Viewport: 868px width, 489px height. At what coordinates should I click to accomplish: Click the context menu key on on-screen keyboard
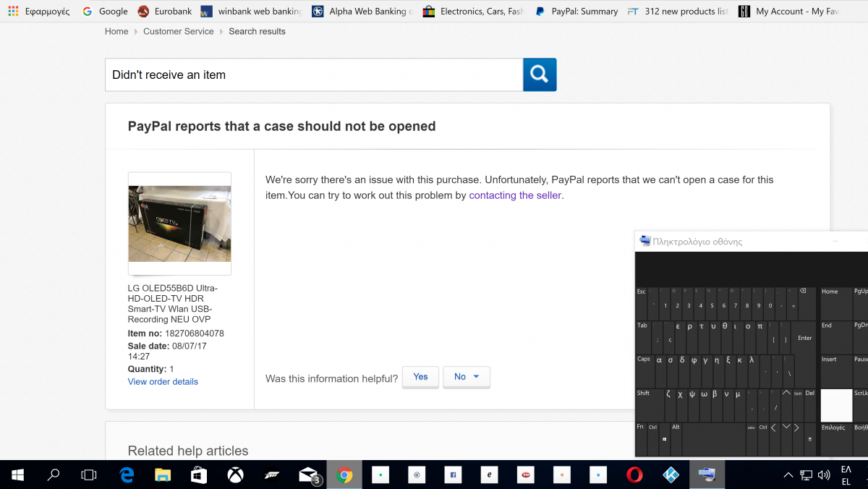click(x=810, y=438)
